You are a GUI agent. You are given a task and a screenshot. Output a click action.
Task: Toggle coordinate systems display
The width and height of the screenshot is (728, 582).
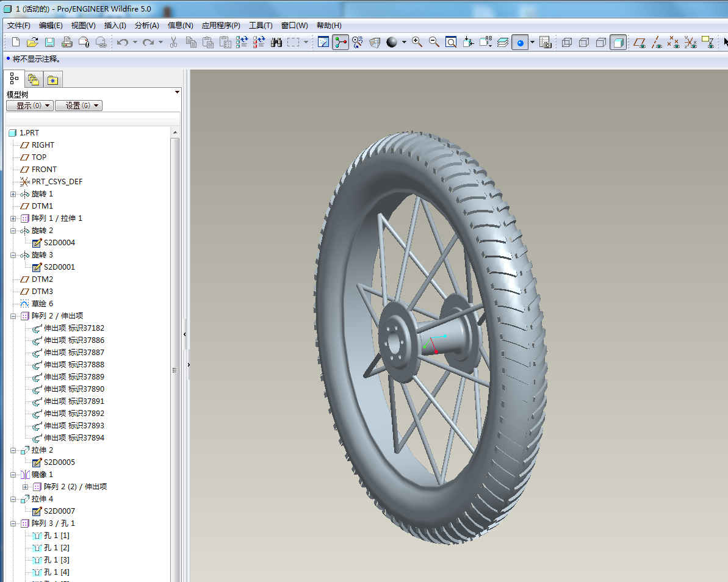(691, 42)
